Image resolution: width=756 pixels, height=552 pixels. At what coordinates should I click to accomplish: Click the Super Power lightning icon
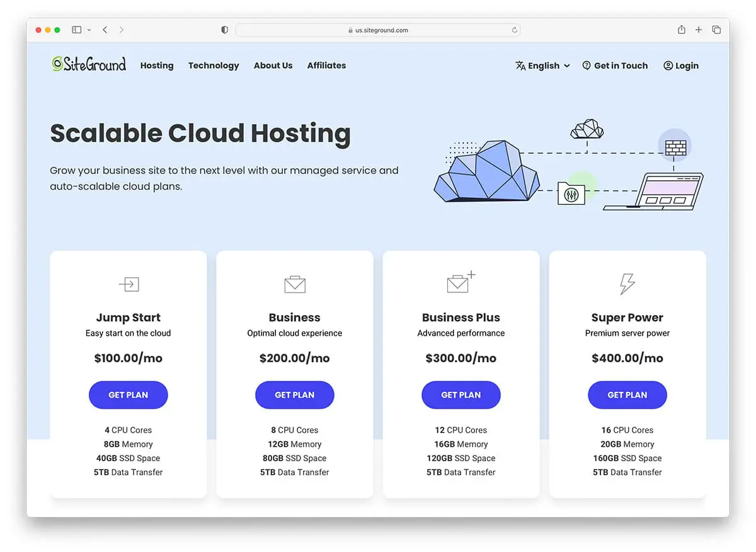[627, 284]
